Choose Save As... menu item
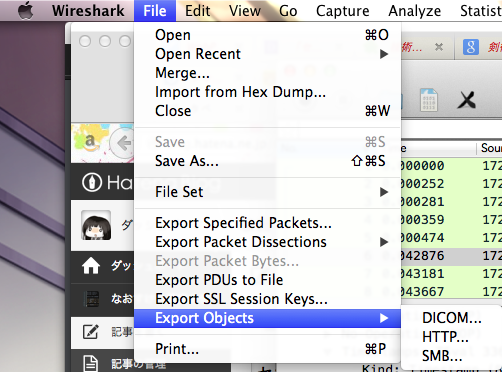The width and height of the screenshot is (502, 372). [x=267, y=161]
